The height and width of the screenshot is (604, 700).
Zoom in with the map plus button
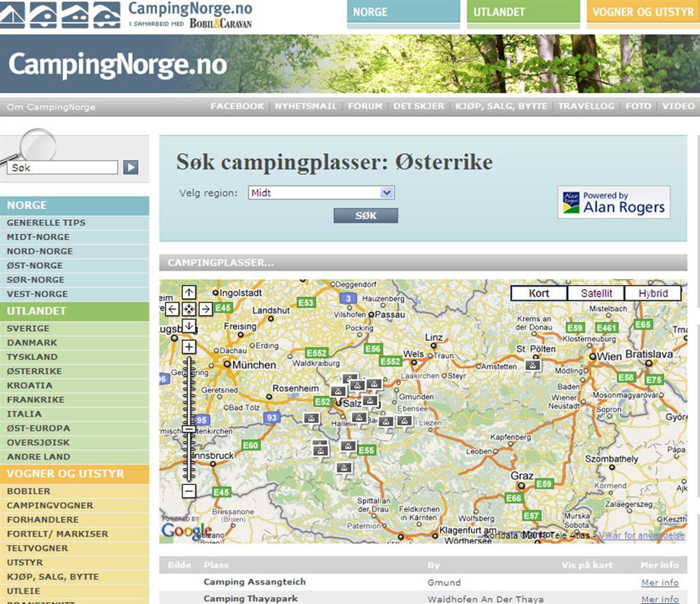(189, 347)
